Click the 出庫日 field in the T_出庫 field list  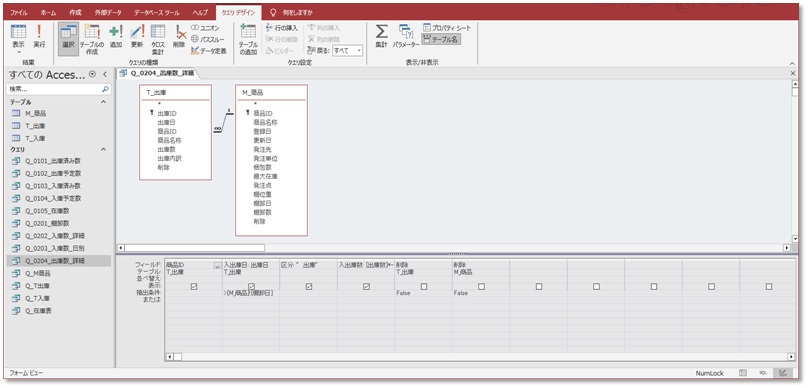[167, 122]
